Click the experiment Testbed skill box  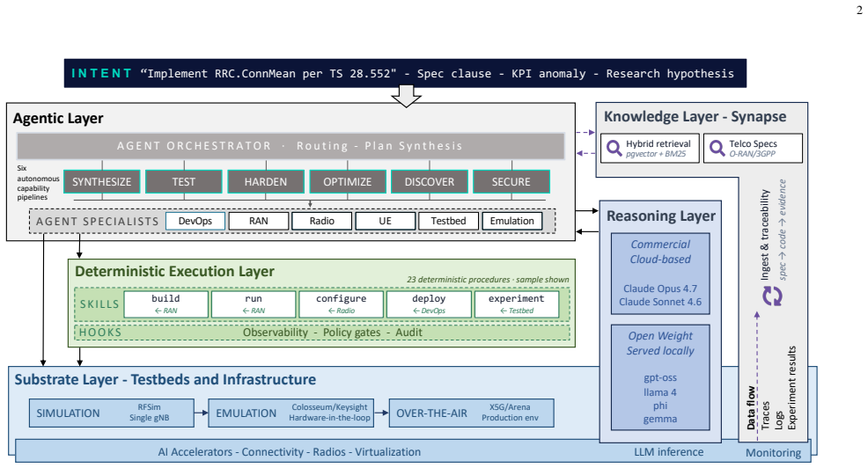point(517,304)
